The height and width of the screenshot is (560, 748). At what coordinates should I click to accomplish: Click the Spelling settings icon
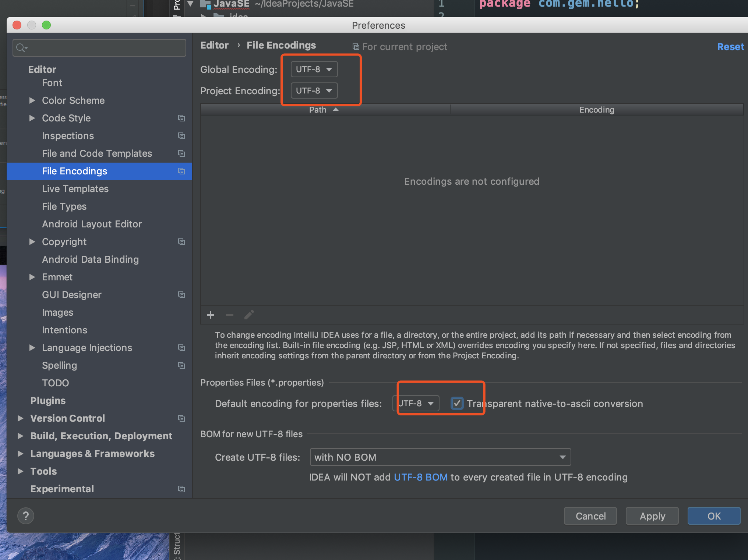pos(182,365)
